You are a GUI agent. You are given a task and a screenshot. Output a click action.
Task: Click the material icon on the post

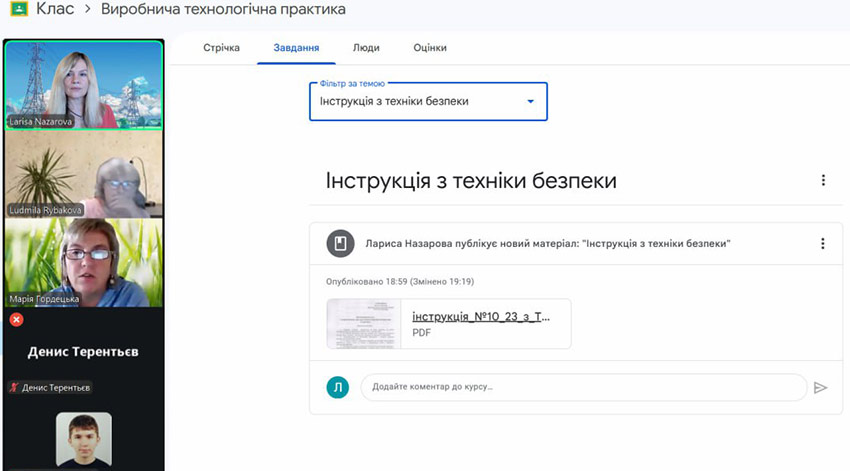click(340, 244)
